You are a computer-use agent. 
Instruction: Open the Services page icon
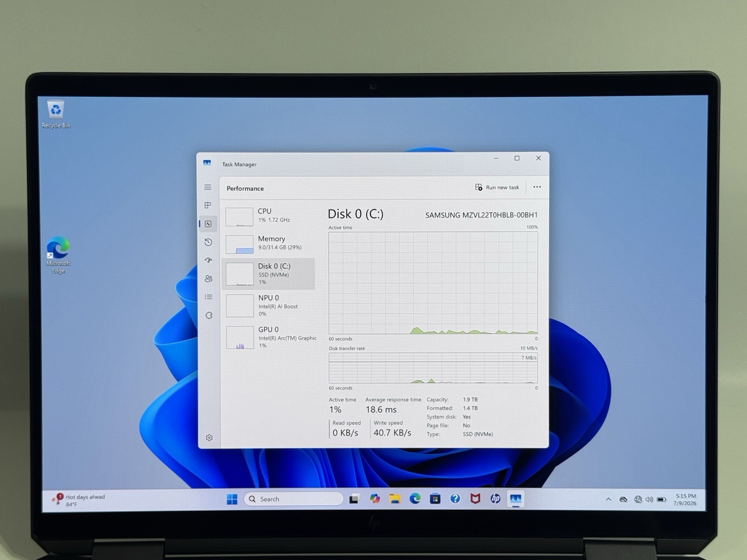[209, 315]
